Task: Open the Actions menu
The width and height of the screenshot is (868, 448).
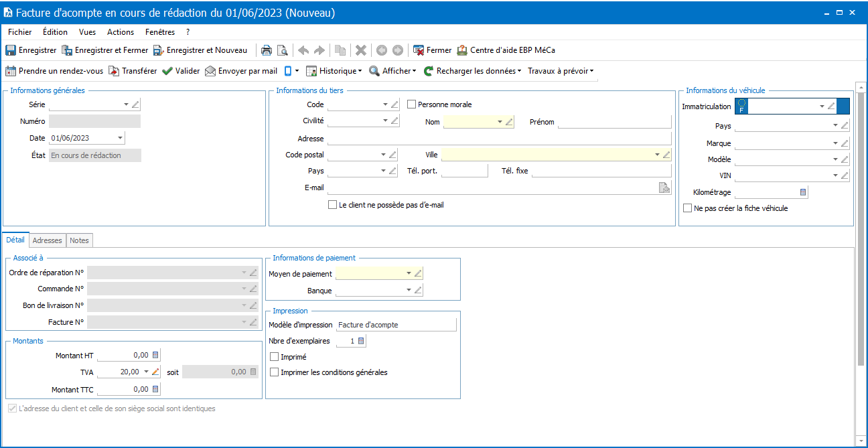Action: pos(121,32)
